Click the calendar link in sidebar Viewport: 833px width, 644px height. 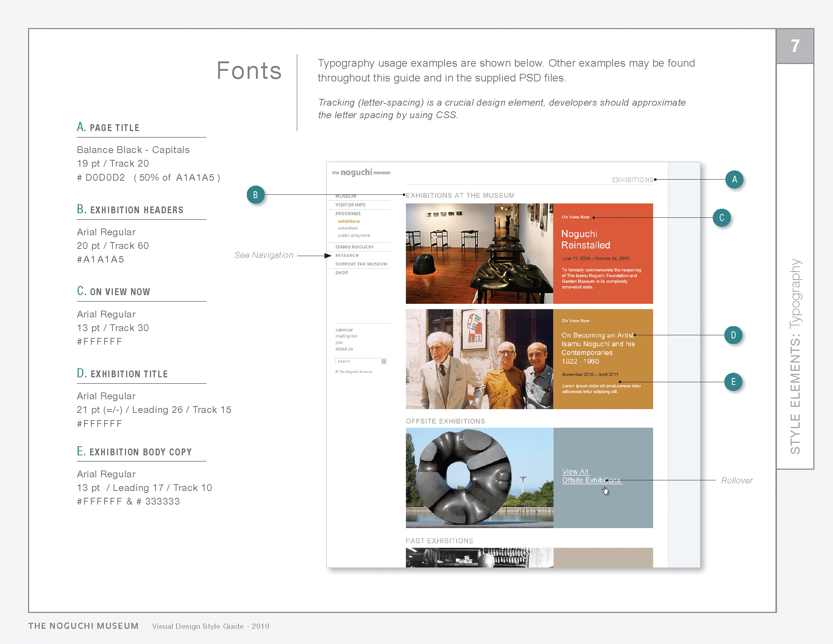[344, 330]
